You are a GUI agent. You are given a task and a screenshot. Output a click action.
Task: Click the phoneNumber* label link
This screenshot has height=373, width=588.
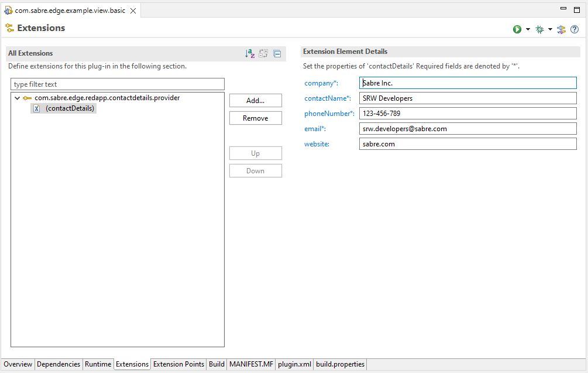(329, 114)
